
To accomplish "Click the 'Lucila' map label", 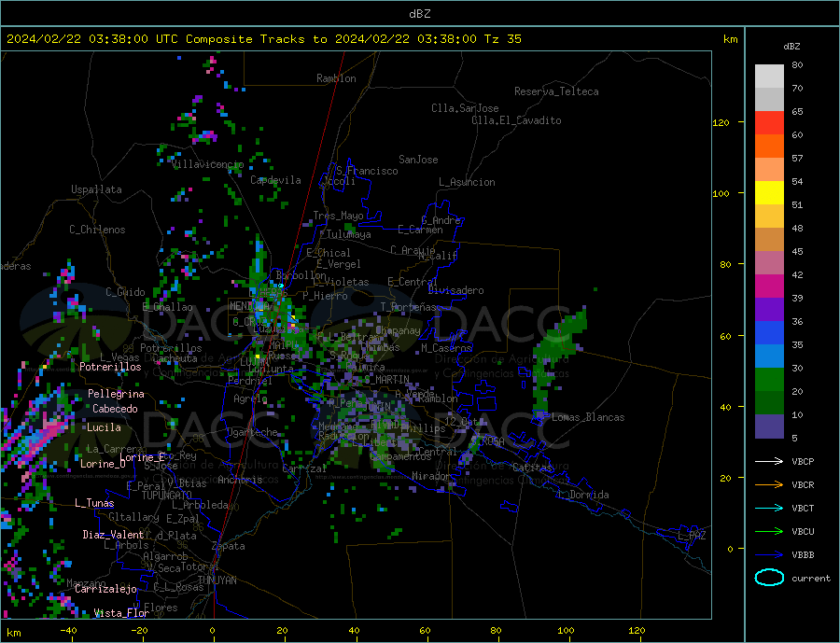I will (x=104, y=427).
